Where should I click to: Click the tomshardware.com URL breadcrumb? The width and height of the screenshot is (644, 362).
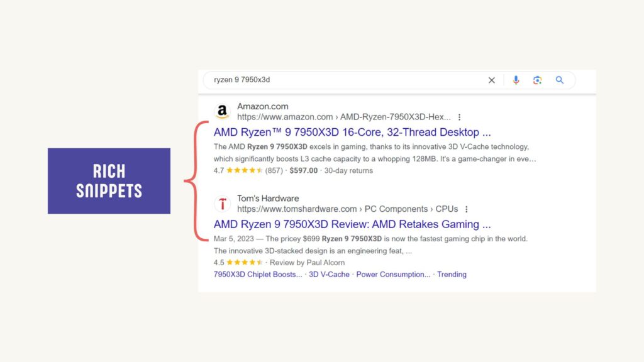point(347,209)
